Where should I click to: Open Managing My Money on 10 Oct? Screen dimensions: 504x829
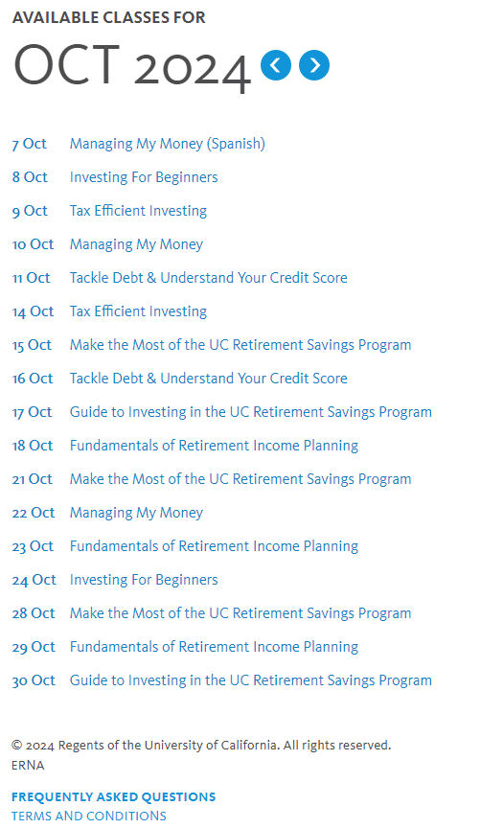[136, 244]
